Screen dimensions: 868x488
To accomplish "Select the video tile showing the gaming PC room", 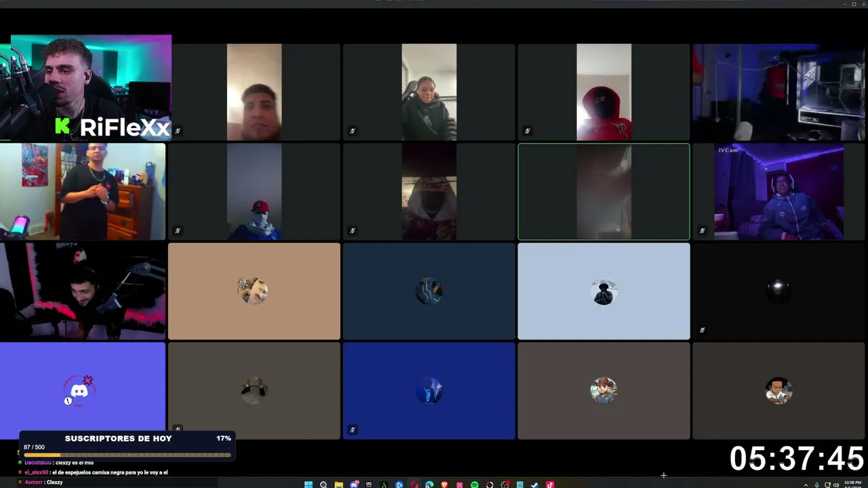I will pyautogui.click(x=778, y=92).
